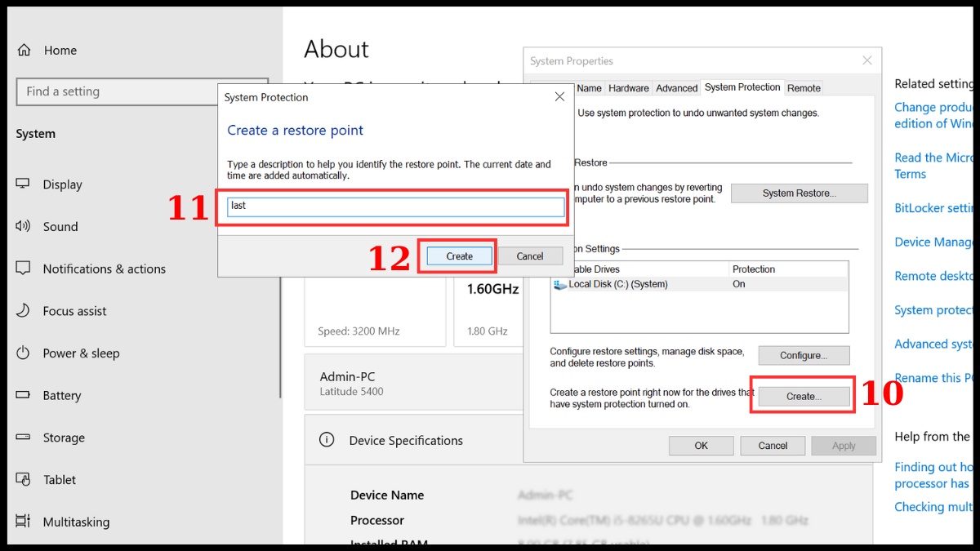Open the System protection link
The image size is (980, 551).
933,310
